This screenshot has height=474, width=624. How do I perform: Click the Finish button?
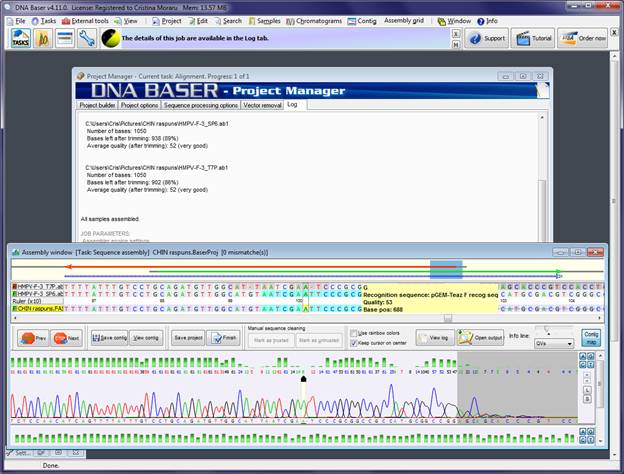pos(224,338)
